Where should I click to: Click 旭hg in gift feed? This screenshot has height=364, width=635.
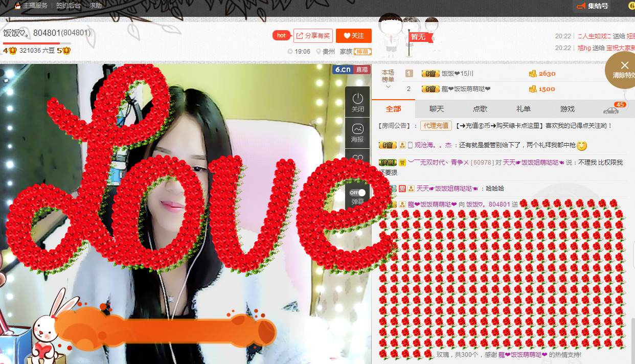pyautogui.click(x=584, y=48)
